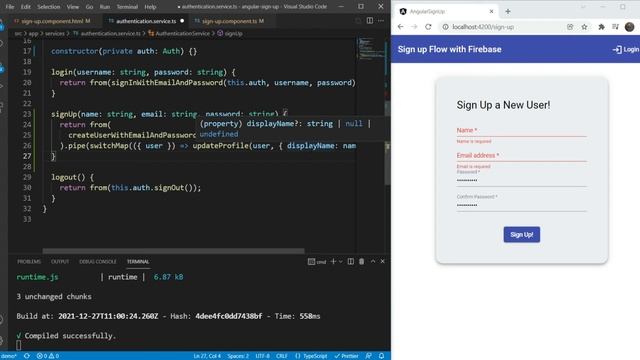Place cursor on 'logout()' line 29
This screenshot has width=640, height=360.
coord(72,177)
